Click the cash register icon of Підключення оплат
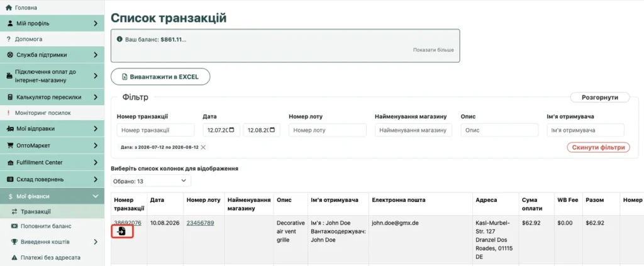 10,76
